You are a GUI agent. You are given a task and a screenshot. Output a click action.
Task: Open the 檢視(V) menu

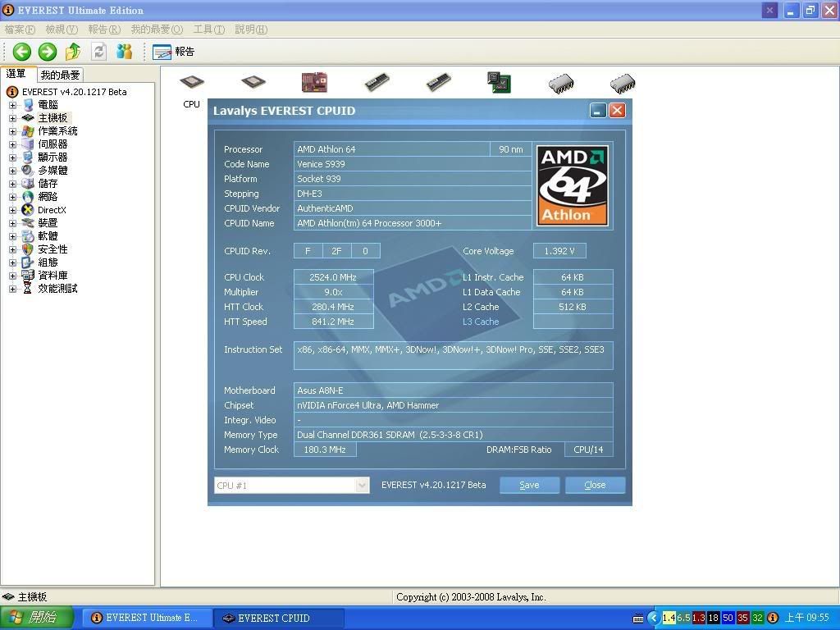click(62, 30)
